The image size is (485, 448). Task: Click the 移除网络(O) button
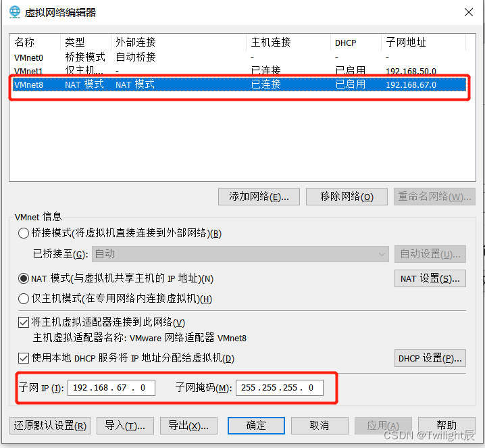pyautogui.click(x=347, y=197)
